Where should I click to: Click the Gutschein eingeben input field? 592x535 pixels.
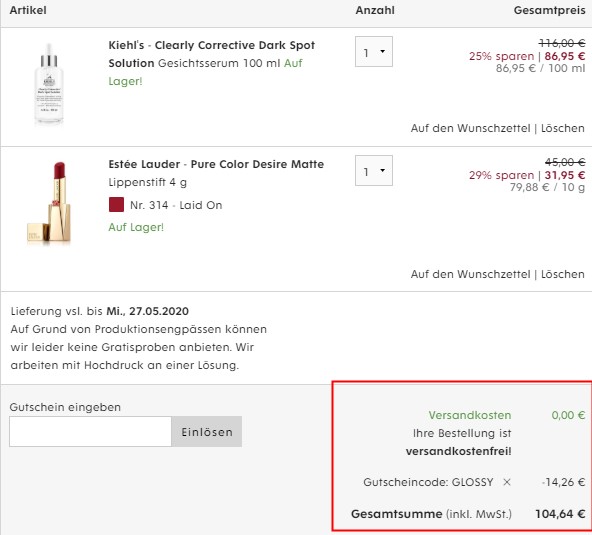pyautogui.click(x=91, y=432)
